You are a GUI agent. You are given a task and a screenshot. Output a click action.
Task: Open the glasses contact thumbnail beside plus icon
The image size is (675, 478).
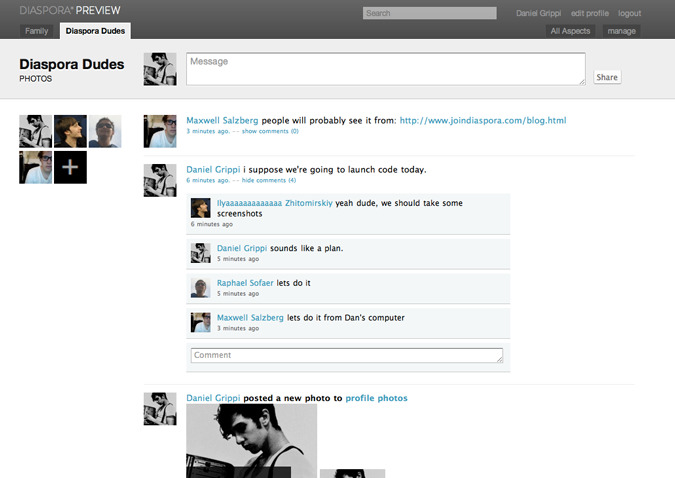click(36, 167)
